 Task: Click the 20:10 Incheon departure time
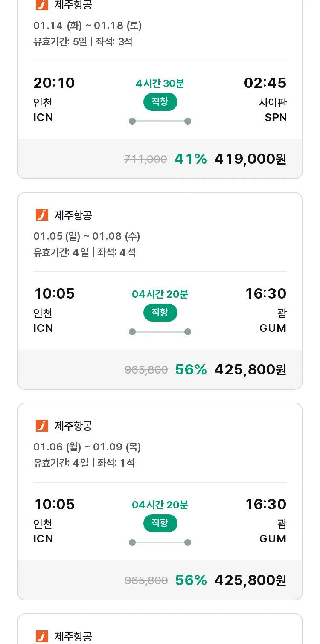(x=54, y=83)
